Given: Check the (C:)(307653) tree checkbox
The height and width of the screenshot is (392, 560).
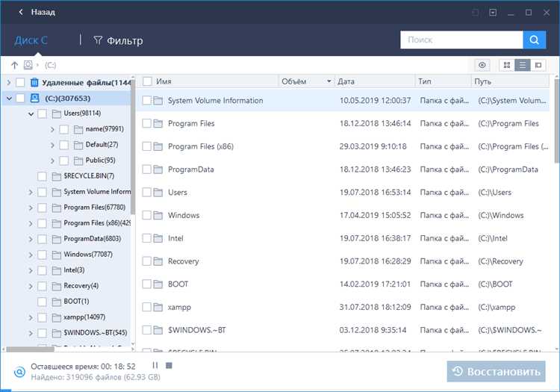Looking at the screenshot, I should pos(20,98).
